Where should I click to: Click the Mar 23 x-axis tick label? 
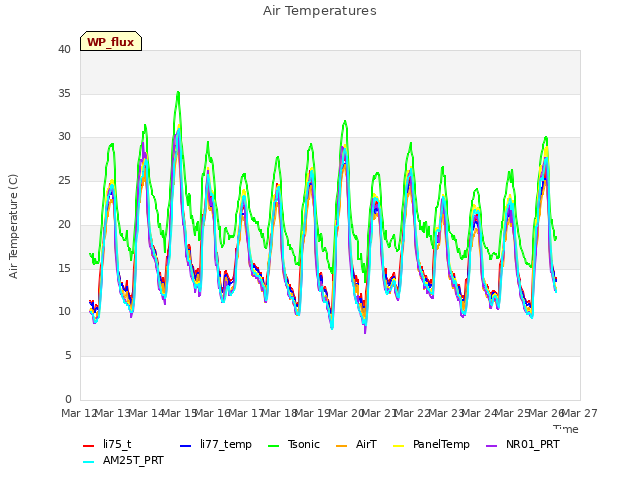pos(446,413)
